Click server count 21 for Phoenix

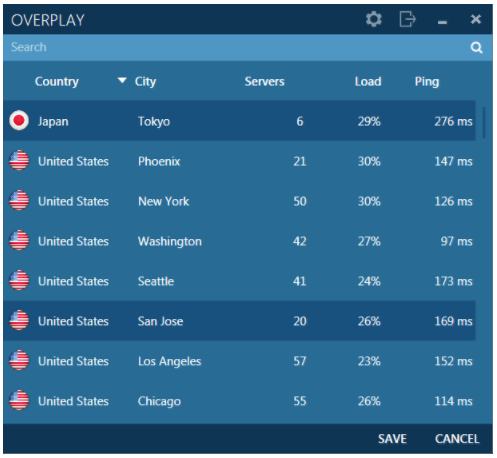pos(300,162)
